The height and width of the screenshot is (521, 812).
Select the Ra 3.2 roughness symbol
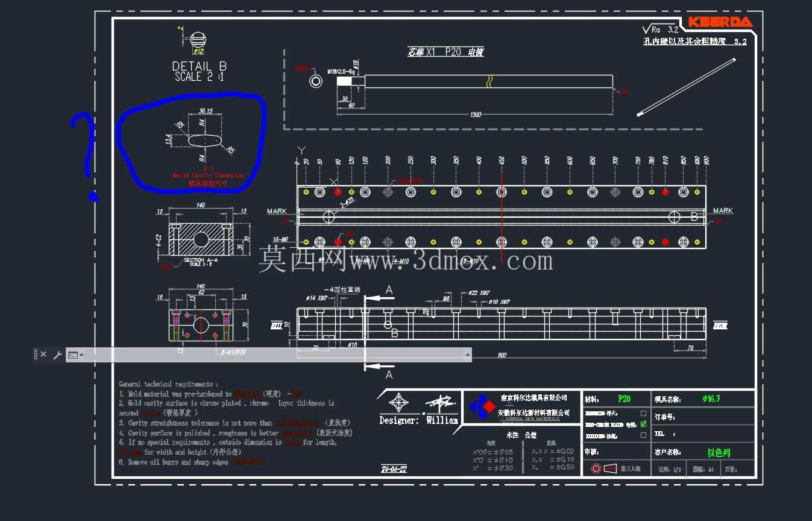661,29
